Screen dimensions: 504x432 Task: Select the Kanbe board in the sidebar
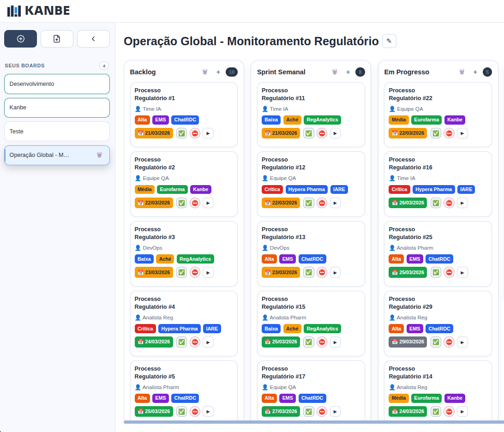57,108
